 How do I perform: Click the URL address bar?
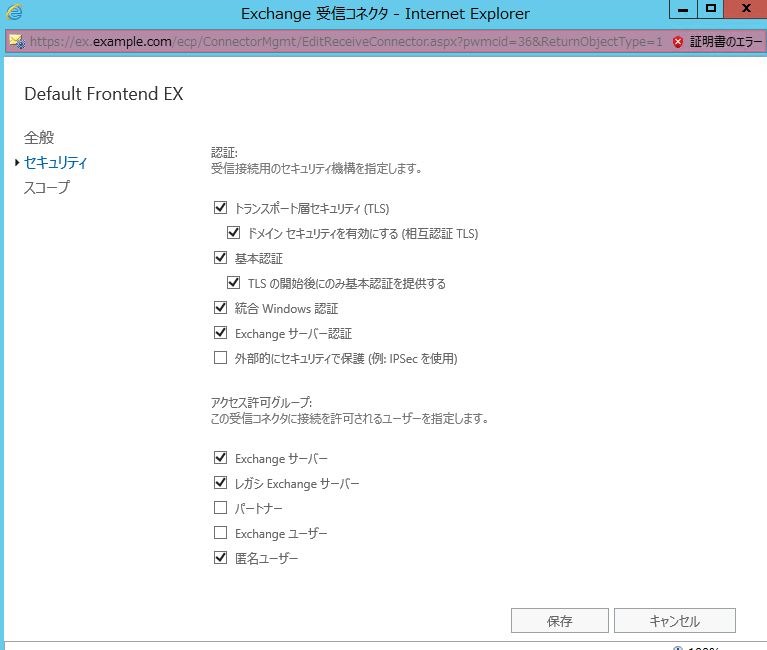(346, 42)
